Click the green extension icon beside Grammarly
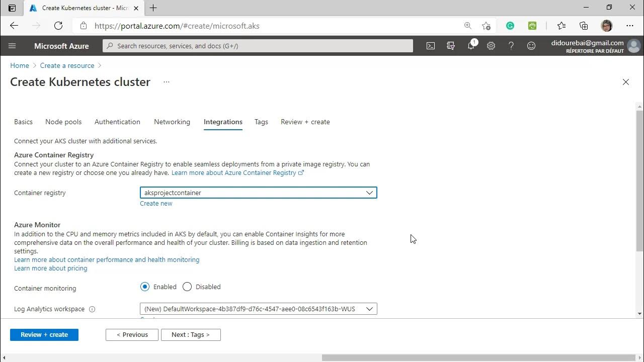The width and height of the screenshot is (644, 362). coord(532,26)
